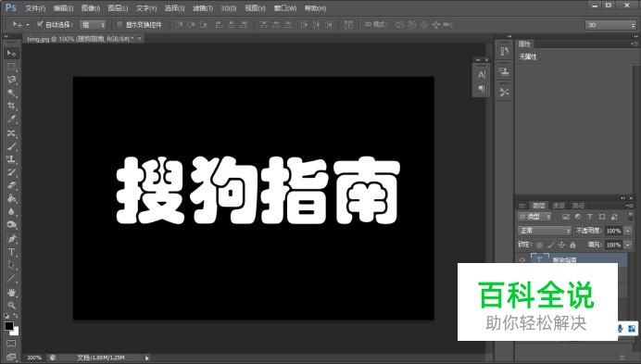Click the opacity 100% field
The image size is (641, 364).
613,231
